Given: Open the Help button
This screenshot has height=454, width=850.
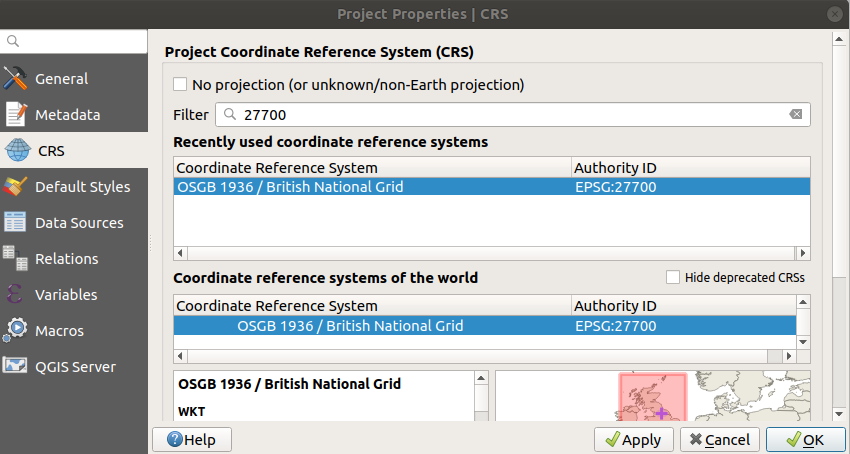Looking at the screenshot, I should coord(192,439).
